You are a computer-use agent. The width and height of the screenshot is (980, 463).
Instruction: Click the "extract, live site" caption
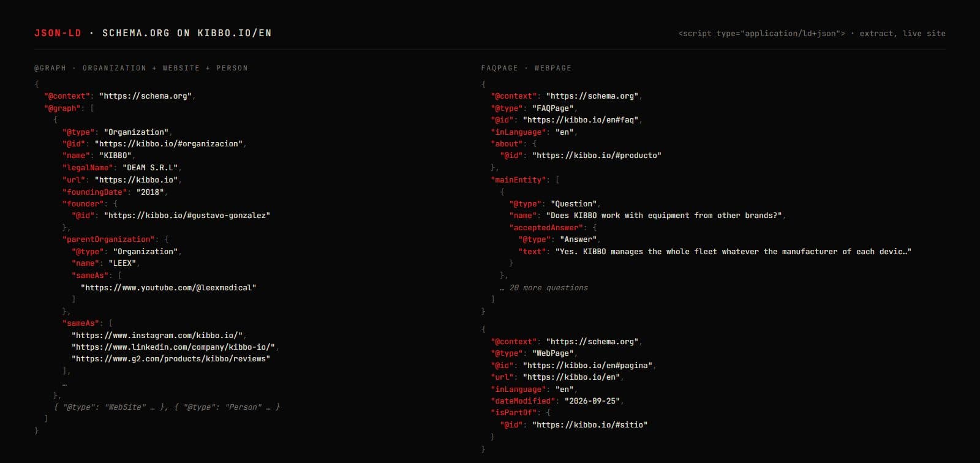902,34
